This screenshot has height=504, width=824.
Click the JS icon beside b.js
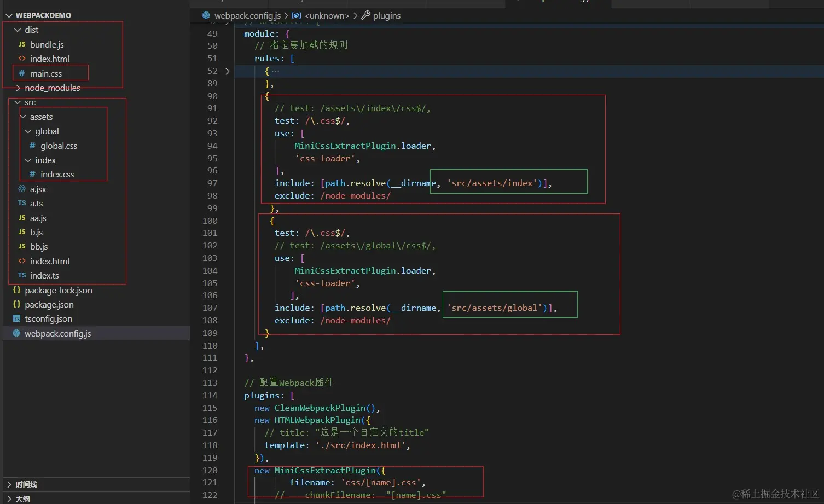point(22,232)
